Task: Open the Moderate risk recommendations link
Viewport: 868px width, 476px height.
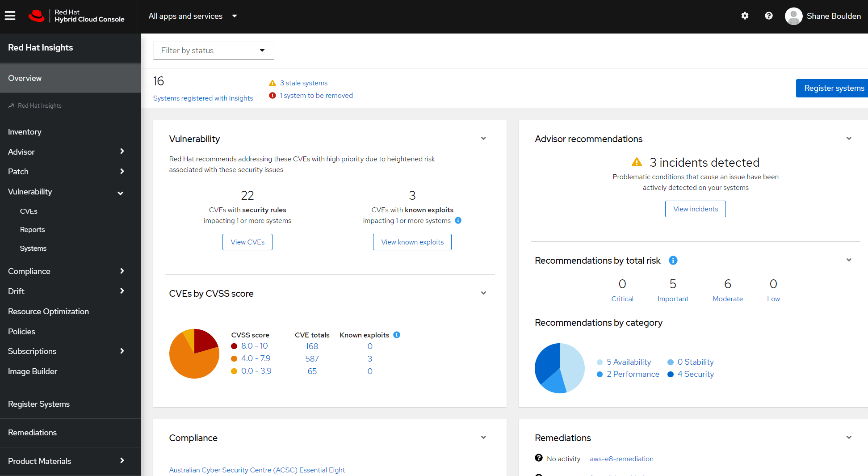Action: click(728, 299)
